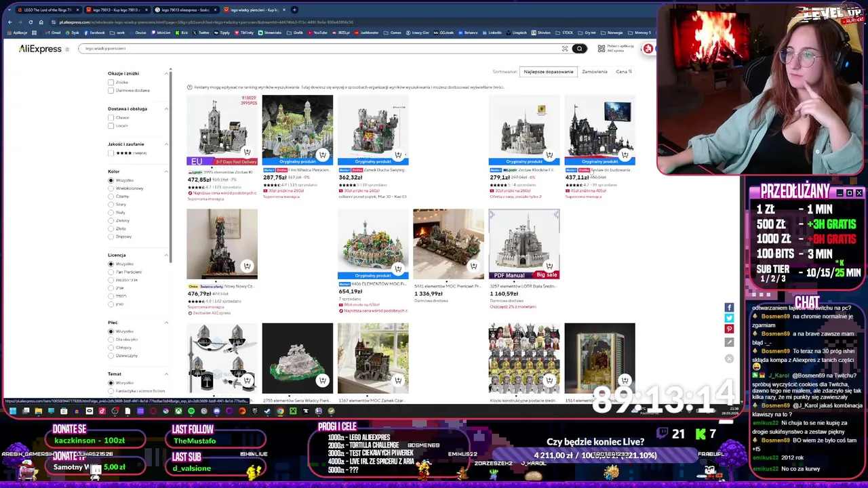
Task: Collapse the Kolor filter section
Action: point(166,171)
